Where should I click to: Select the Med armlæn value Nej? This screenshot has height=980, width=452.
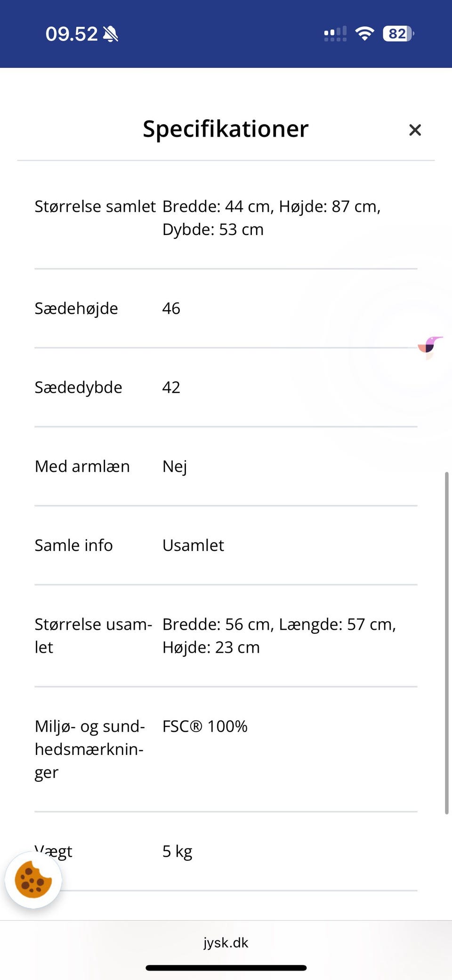175,466
